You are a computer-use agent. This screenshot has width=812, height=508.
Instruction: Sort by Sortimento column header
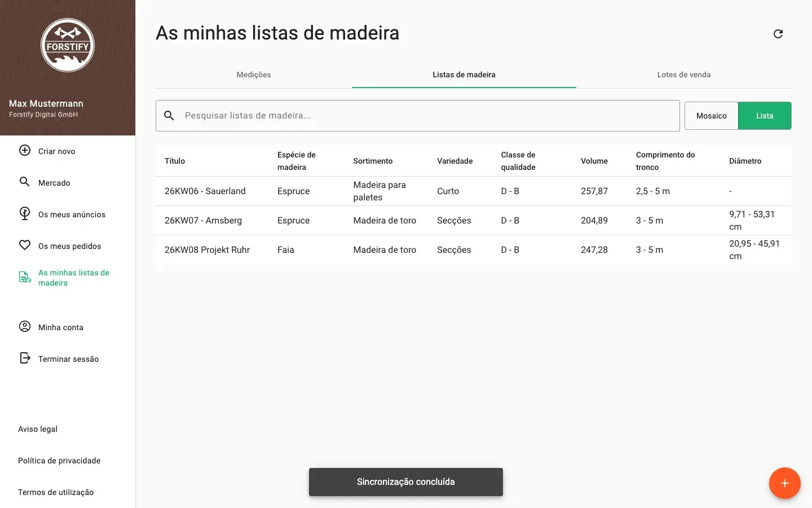pyautogui.click(x=373, y=161)
